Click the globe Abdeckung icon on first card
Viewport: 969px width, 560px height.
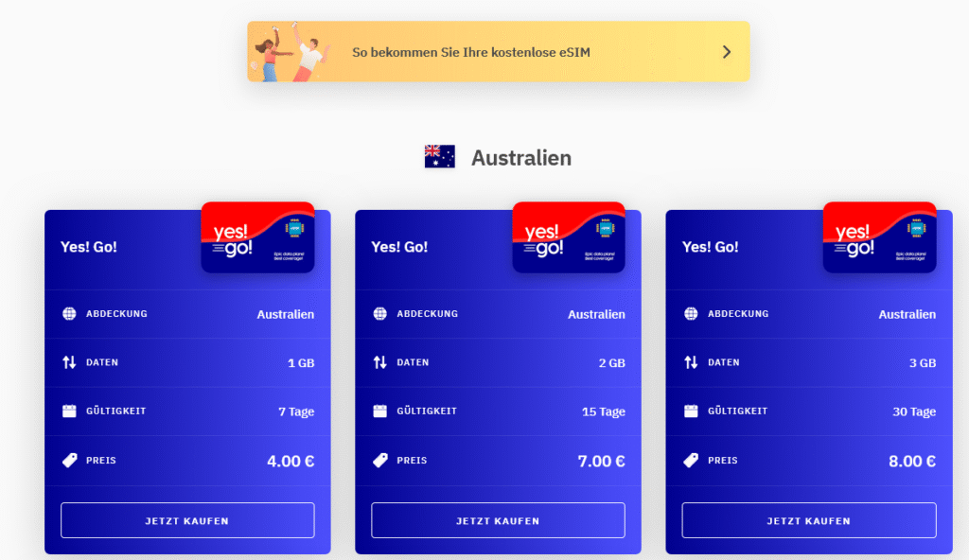(x=69, y=313)
